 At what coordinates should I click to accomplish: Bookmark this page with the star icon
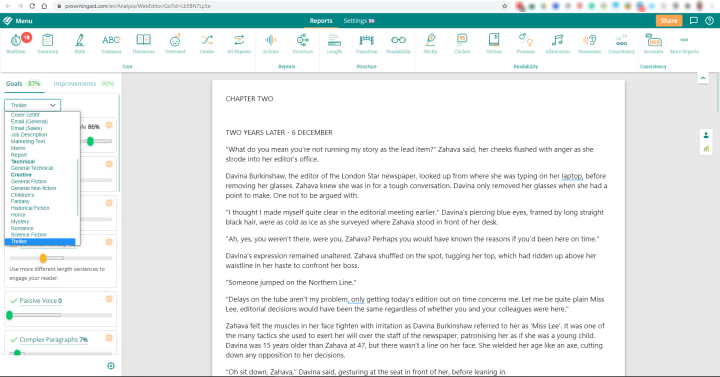tap(505, 6)
